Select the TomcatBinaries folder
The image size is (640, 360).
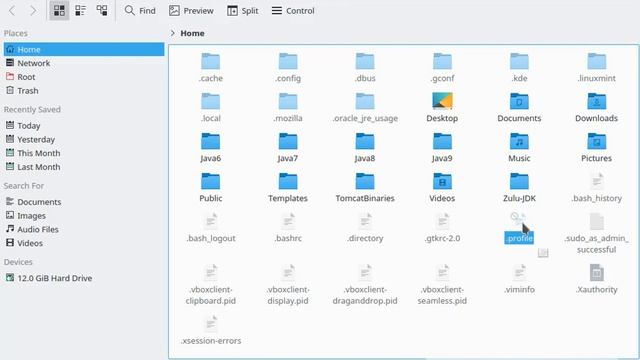coord(365,188)
